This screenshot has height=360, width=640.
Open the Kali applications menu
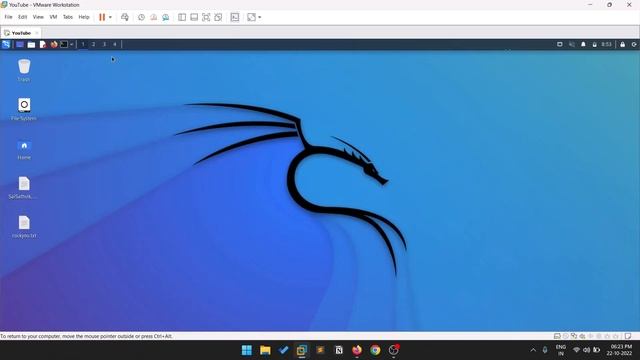pyautogui.click(x=6, y=44)
